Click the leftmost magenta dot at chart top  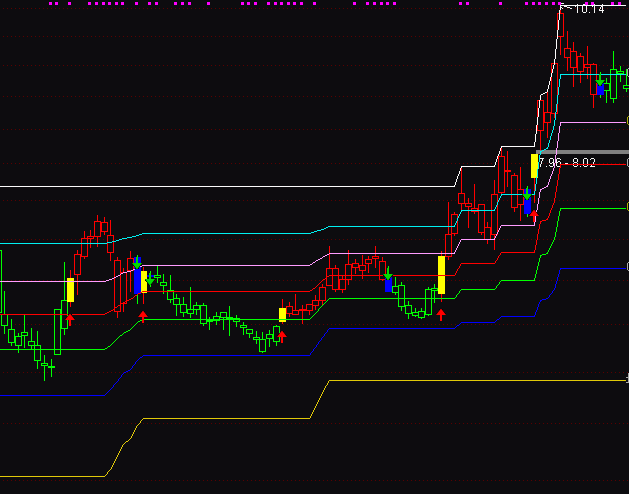pyautogui.click(x=50, y=4)
